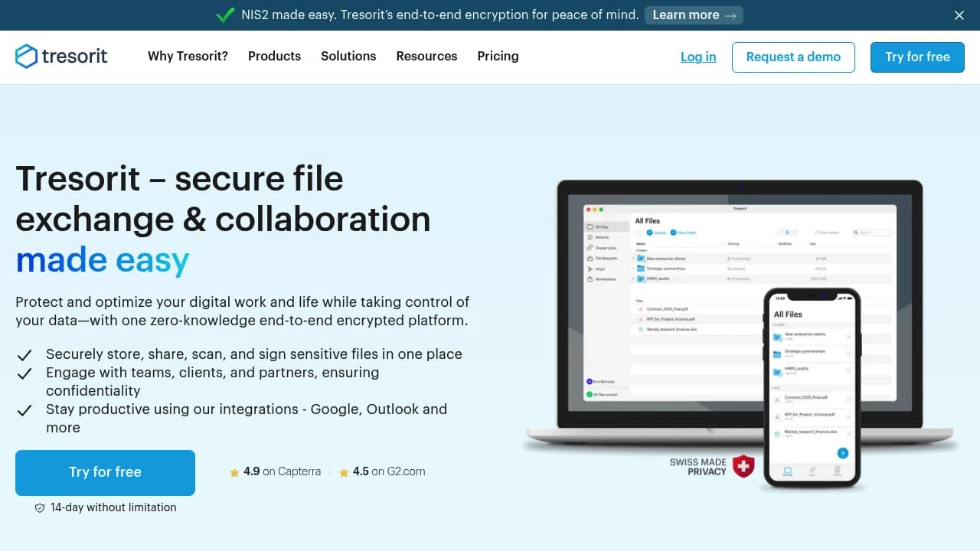Click Try for free in the header

tap(917, 57)
